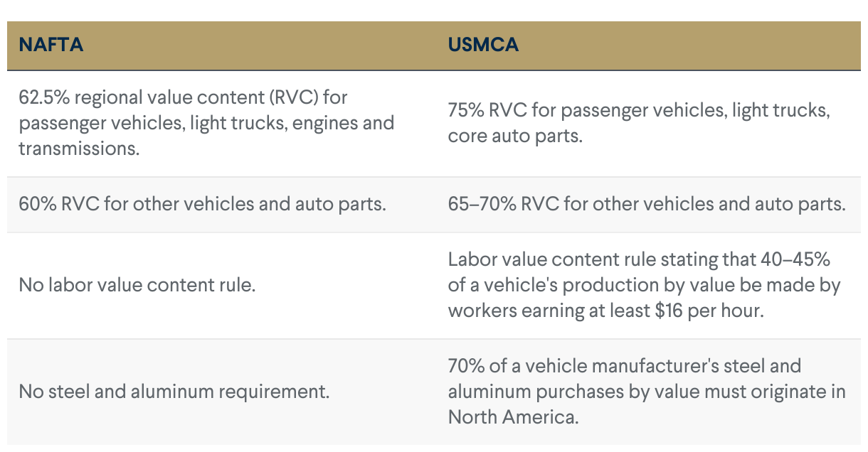Click the labor value content rule description
Viewport: 868px width, 452px height.
click(x=644, y=285)
